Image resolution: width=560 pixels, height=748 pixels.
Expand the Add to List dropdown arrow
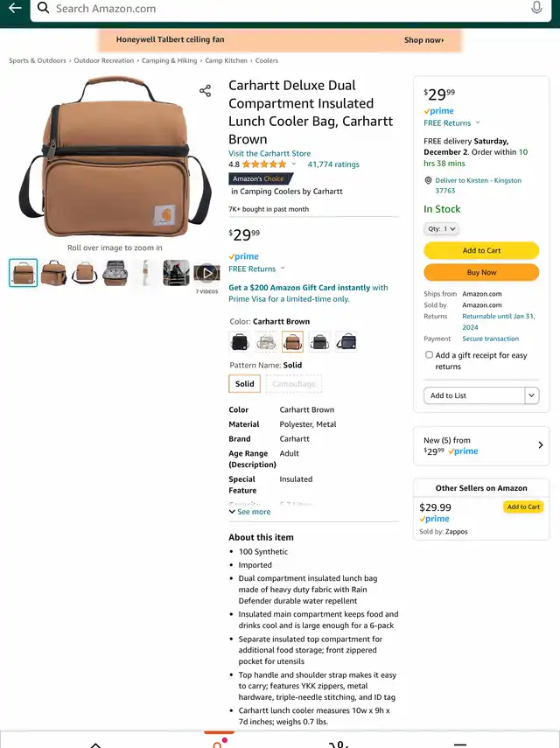pyautogui.click(x=532, y=395)
